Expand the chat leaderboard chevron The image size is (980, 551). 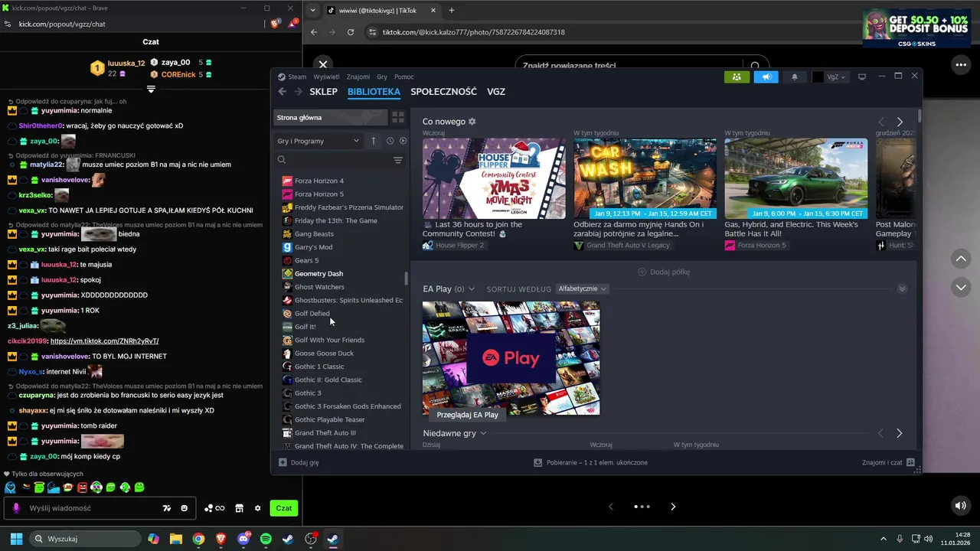(x=151, y=90)
